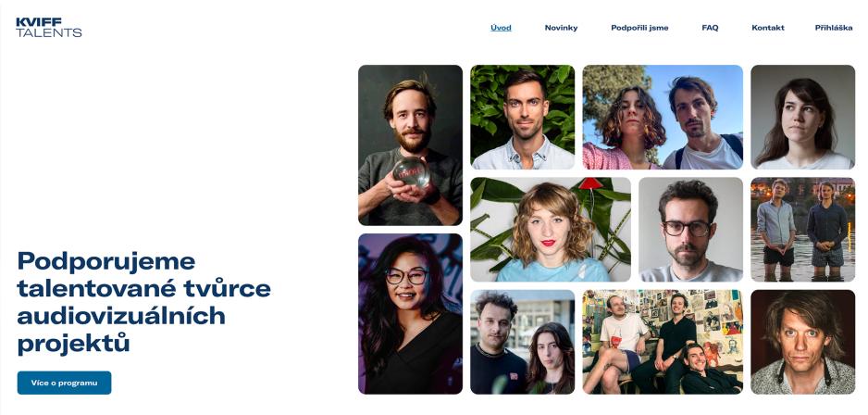Open the Úvod menu item
Image resolution: width=868 pixels, height=415 pixels.
pyautogui.click(x=501, y=28)
